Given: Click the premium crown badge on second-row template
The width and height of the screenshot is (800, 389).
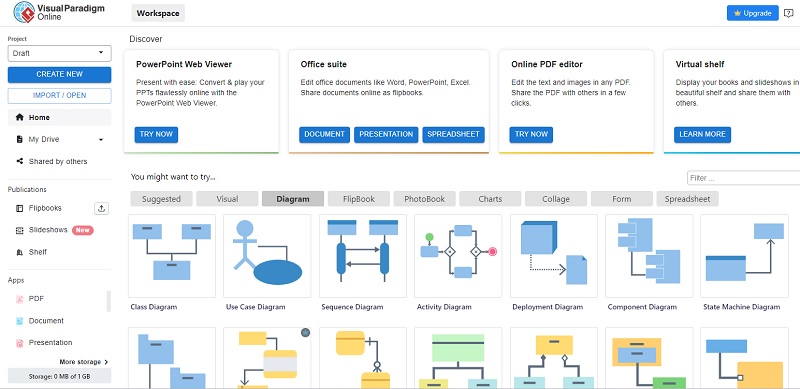Looking at the screenshot, I should (306, 333).
